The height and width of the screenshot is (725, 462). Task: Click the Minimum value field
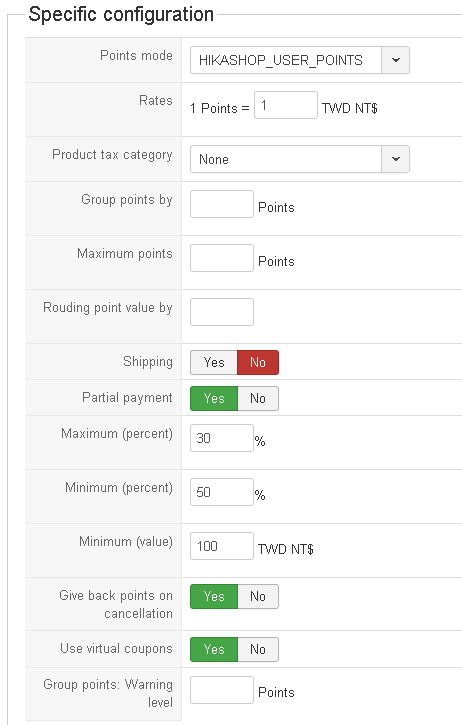pos(222,546)
